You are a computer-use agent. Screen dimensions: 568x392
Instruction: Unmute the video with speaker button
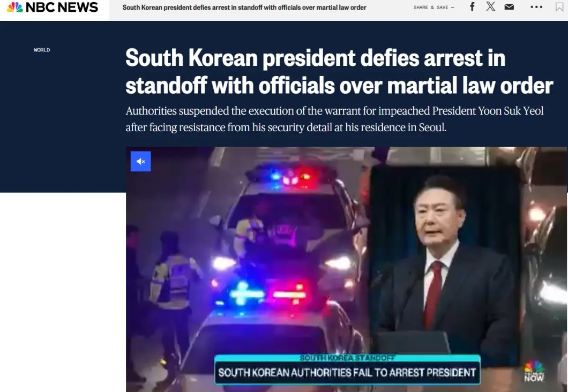(140, 161)
